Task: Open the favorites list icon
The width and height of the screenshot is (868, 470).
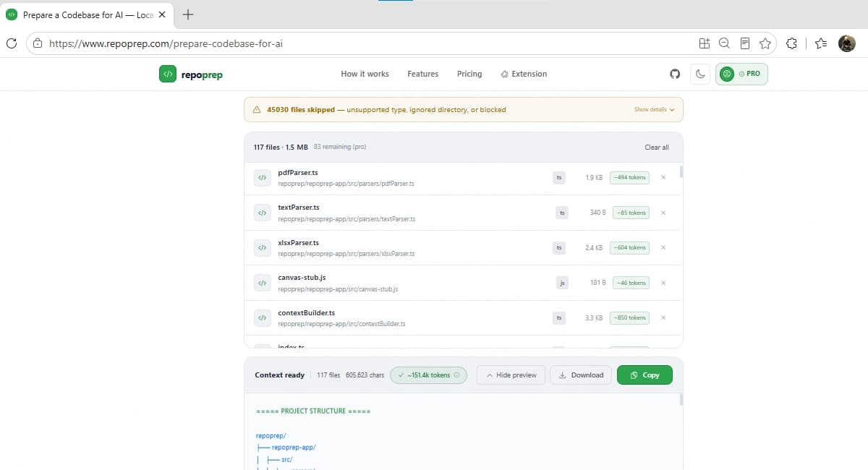Action: (820, 43)
